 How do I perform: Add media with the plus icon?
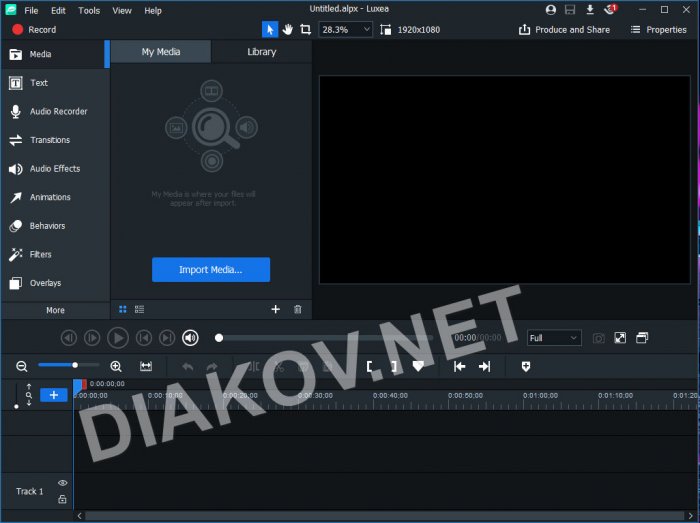pos(276,310)
